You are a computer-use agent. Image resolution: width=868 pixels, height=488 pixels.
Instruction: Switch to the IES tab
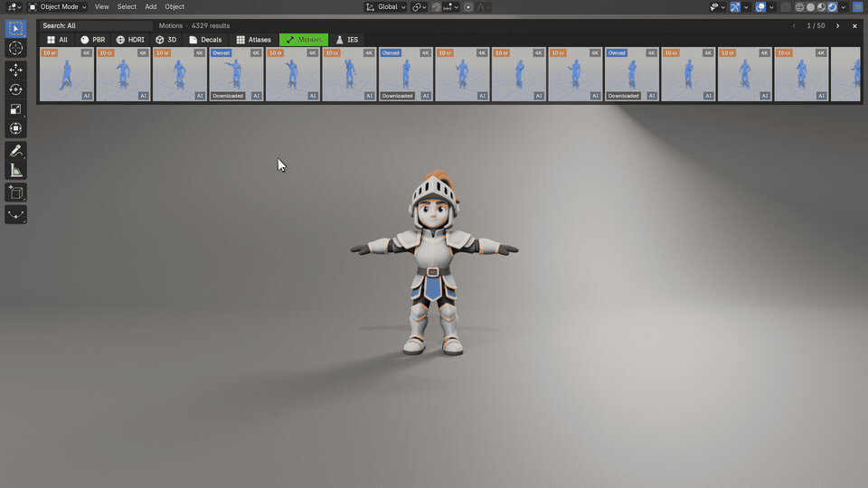tap(347, 40)
